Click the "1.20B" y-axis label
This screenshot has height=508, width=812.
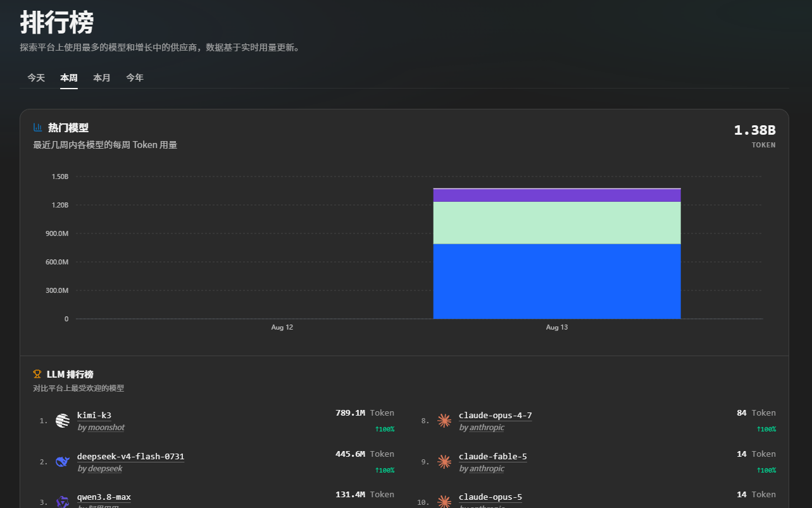point(60,205)
